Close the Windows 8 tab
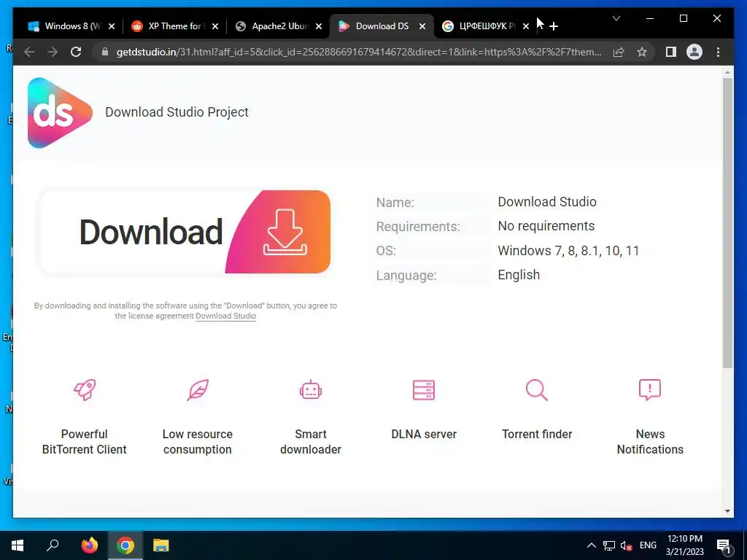The width and height of the screenshot is (747, 560). pyautogui.click(x=112, y=26)
